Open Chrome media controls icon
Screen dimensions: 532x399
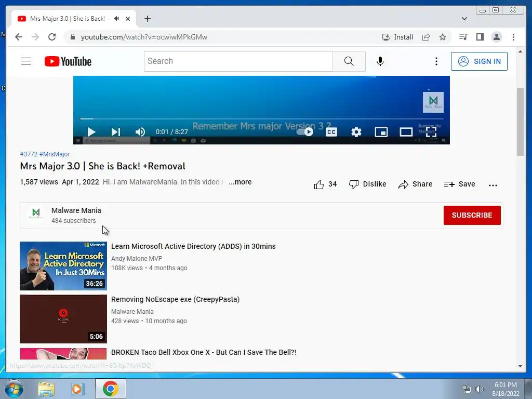tap(463, 37)
